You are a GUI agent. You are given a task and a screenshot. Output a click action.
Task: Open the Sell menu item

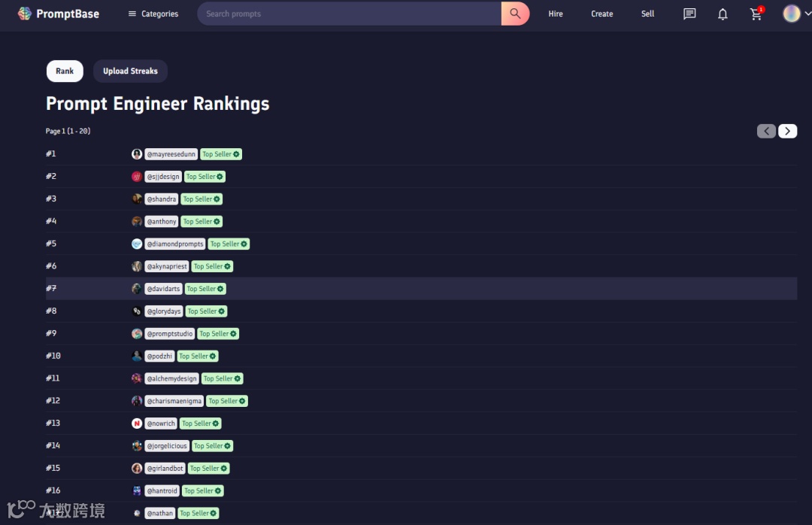pos(647,14)
